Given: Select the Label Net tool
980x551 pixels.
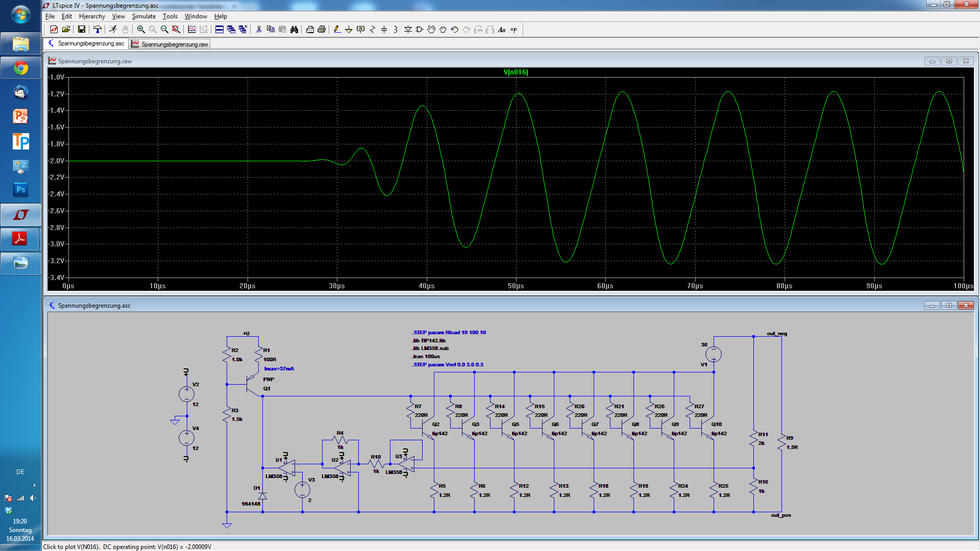Looking at the screenshot, I should point(360,30).
